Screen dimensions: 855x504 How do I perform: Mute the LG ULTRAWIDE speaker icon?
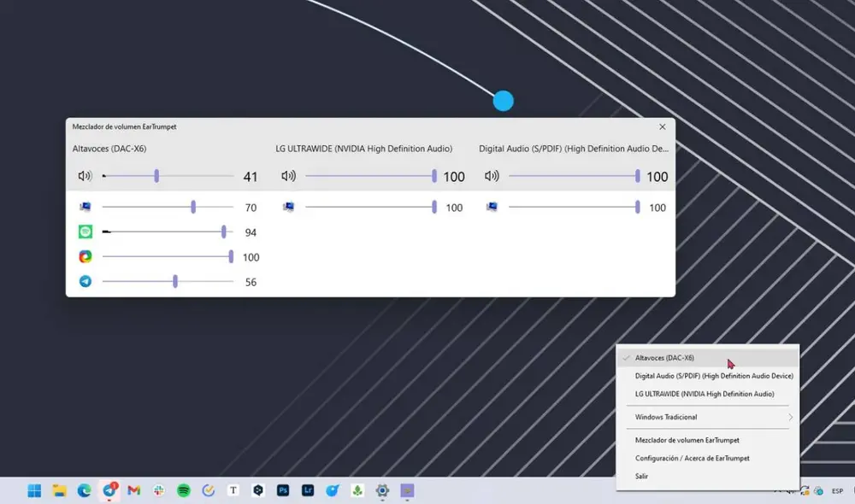click(x=289, y=176)
